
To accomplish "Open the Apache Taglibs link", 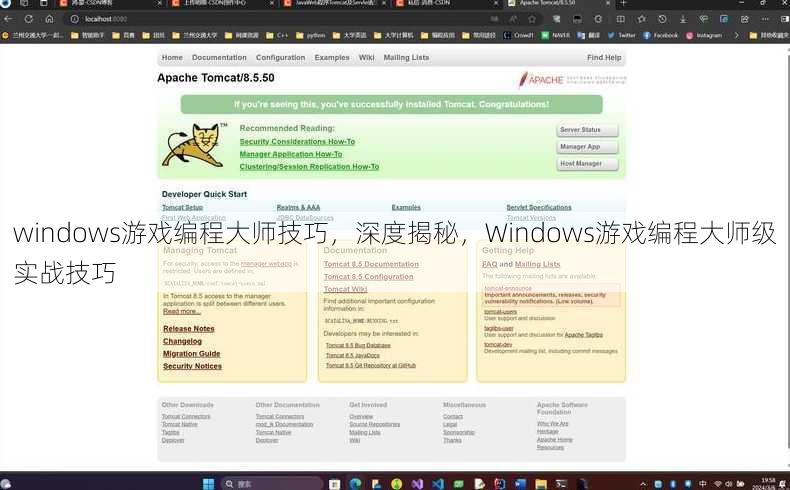I will [583, 335].
